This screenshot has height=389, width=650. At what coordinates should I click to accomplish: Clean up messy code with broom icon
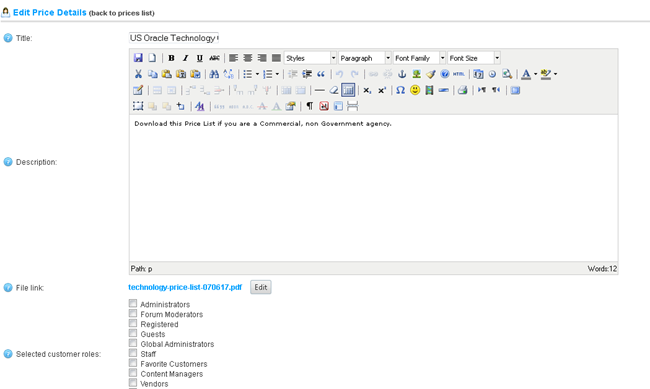click(x=431, y=74)
